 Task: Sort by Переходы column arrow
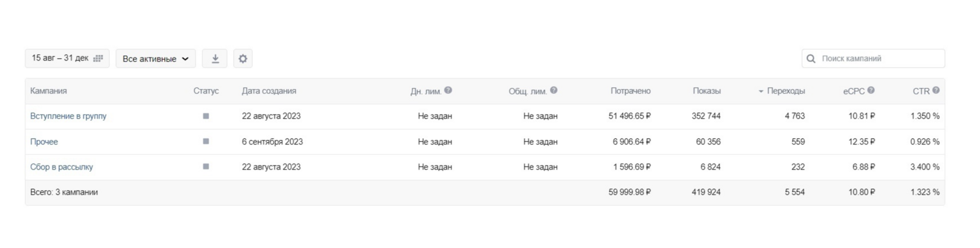pos(761,91)
